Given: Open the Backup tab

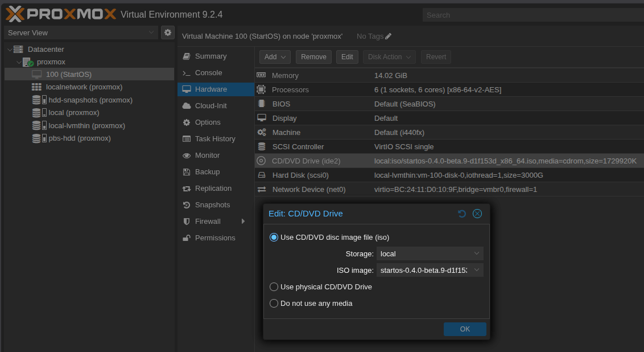Looking at the screenshot, I should point(216,171).
